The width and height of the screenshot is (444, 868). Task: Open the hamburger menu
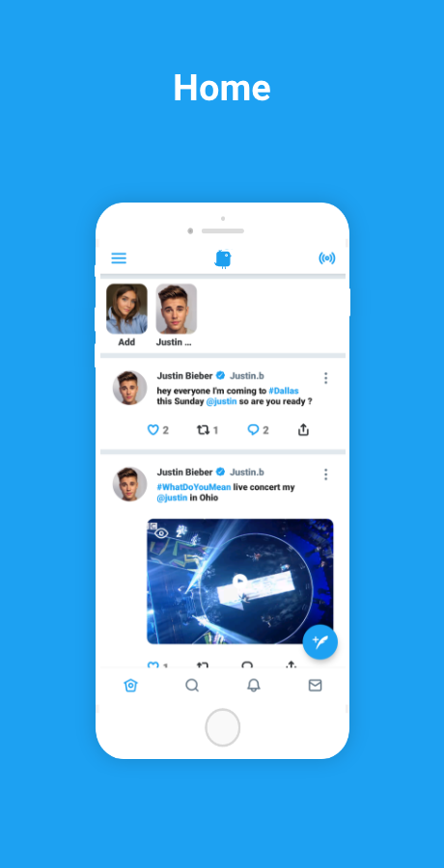[119, 258]
